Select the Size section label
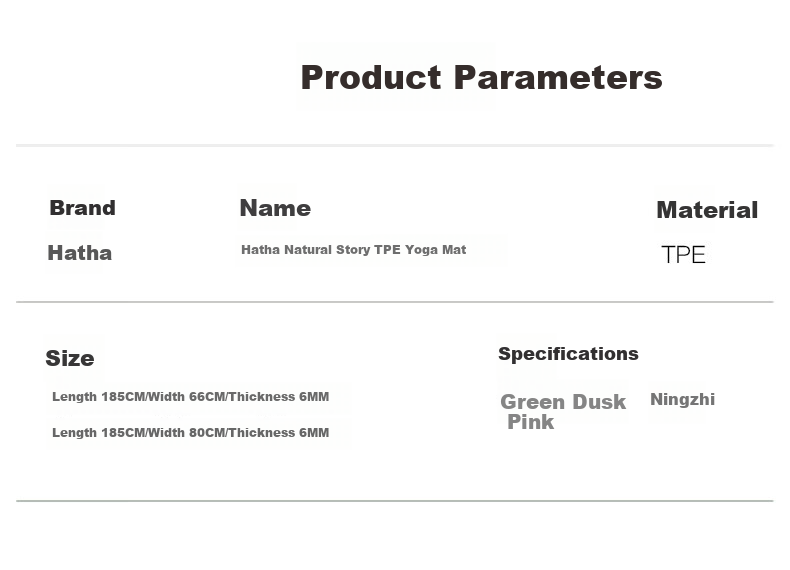Viewport: 790px width, 570px height. [70, 358]
